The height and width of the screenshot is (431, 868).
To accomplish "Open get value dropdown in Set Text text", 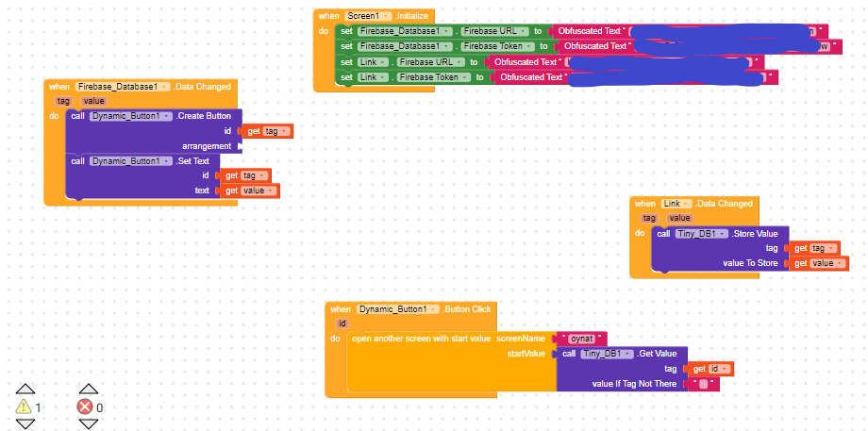I will tap(259, 191).
